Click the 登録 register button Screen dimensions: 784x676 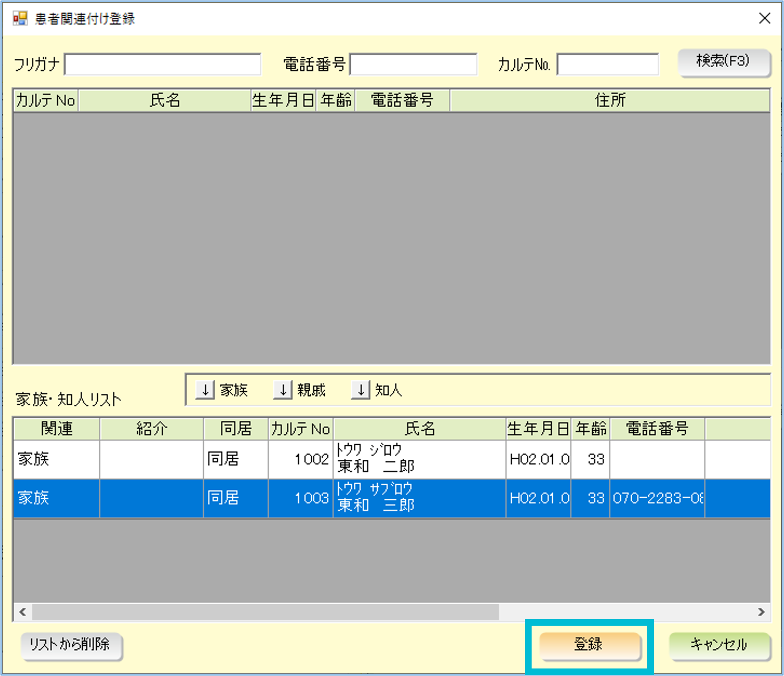(x=589, y=645)
